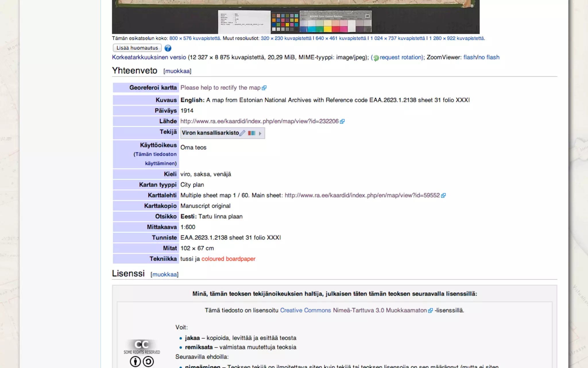Click external link icon after rectify the map
The image size is (588, 368).
point(264,88)
